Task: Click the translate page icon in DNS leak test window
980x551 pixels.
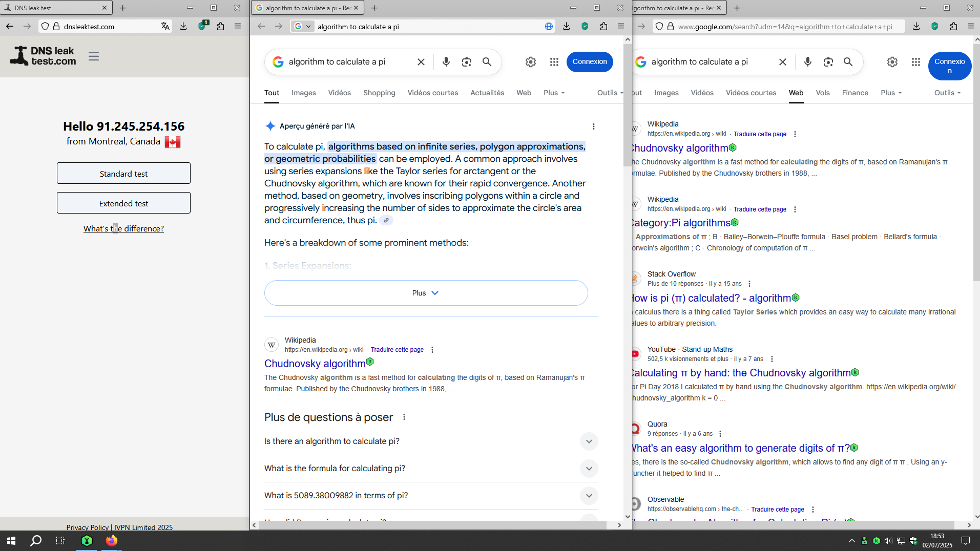Action: pos(165,26)
